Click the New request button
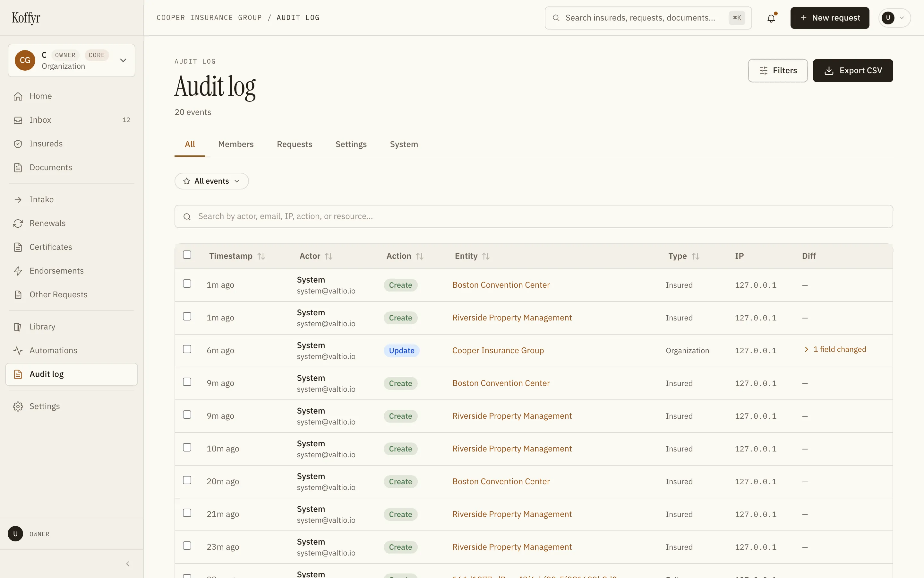This screenshot has width=924, height=578. 830,18
